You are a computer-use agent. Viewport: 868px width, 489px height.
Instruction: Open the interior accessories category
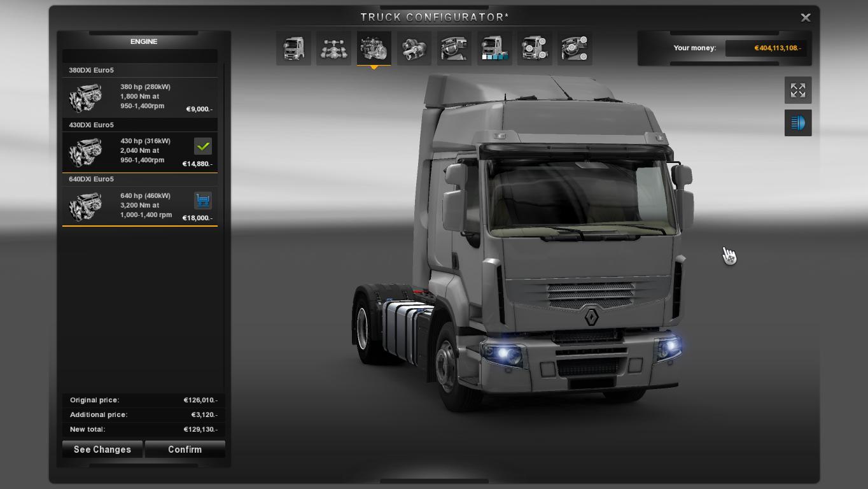click(x=575, y=48)
